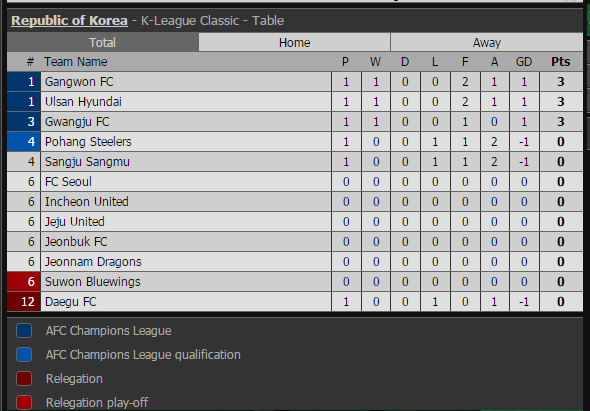Open the Republic of Korea link

[69, 21]
